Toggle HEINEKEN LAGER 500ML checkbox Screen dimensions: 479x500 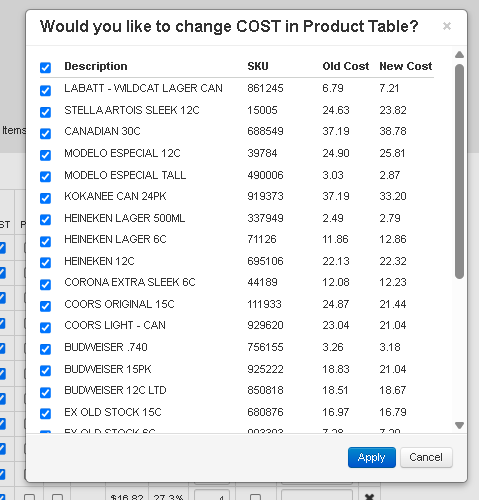point(45,220)
